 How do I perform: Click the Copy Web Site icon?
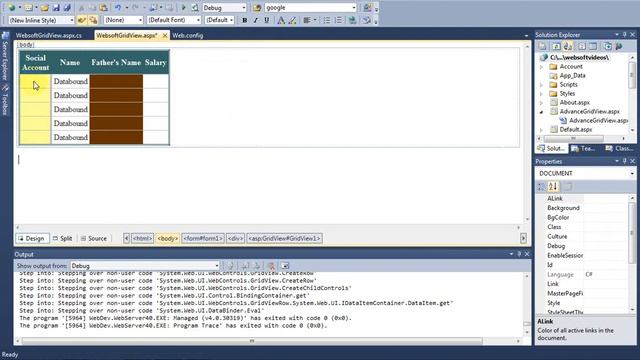(x=607, y=47)
